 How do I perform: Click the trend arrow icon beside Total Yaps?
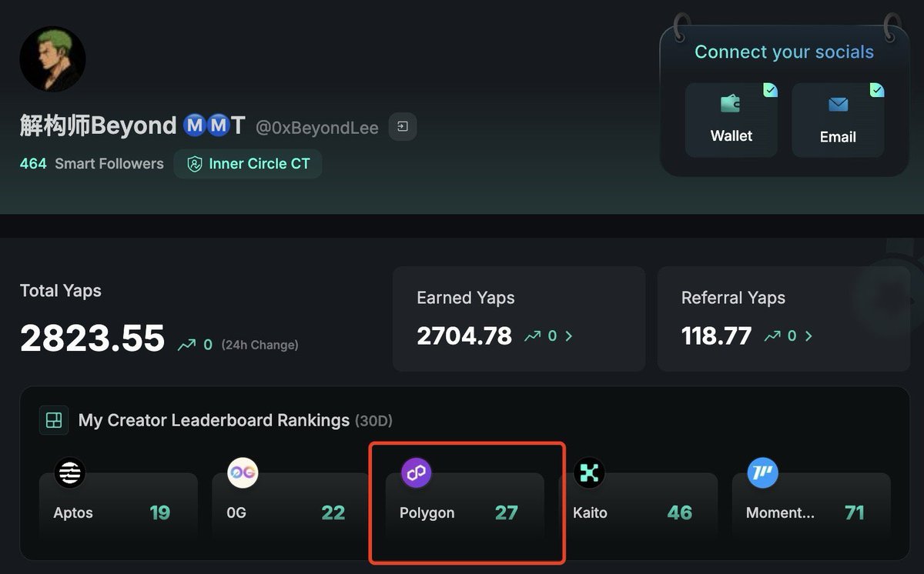pyautogui.click(x=186, y=345)
